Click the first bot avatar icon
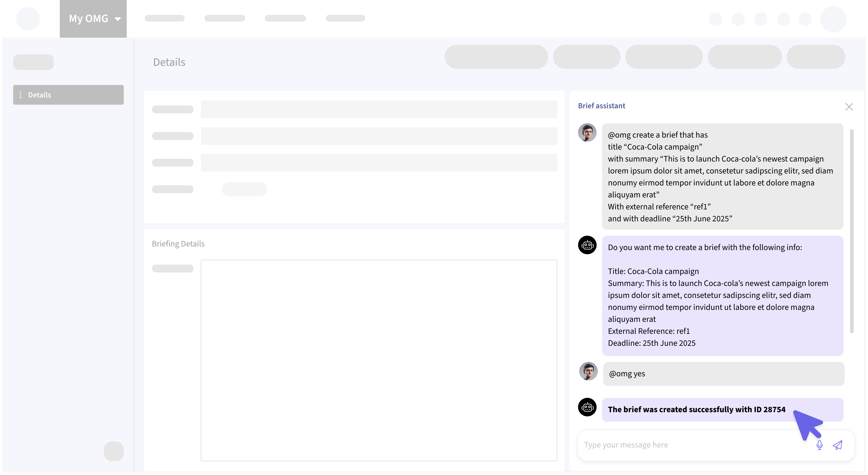This screenshot has width=868, height=475. 587,245
